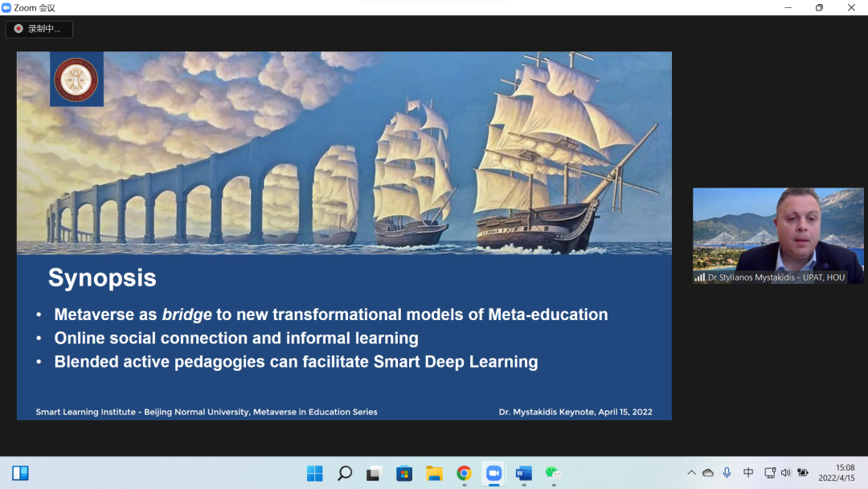The width and height of the screenshot is (868, 489).
Task: Launch Microsoft Store from taskbar
Action: 404,473
